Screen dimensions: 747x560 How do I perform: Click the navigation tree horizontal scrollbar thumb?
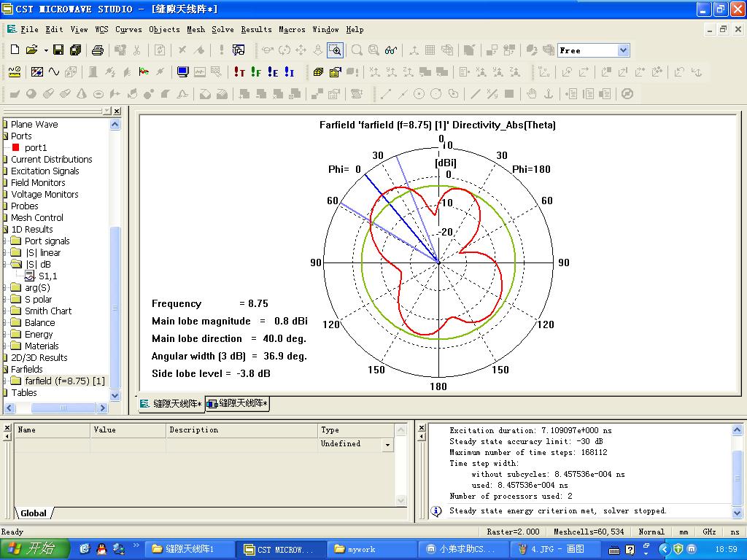pos(63,408)
